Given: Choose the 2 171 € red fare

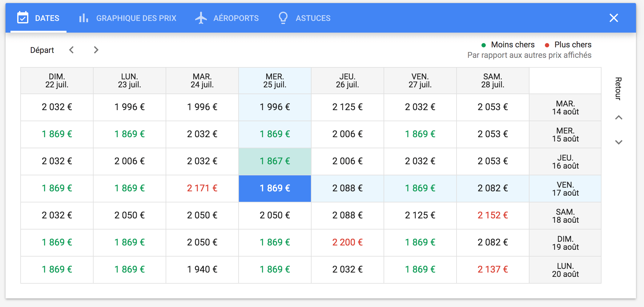Looking at the screenshot, I should coord(202,188).
